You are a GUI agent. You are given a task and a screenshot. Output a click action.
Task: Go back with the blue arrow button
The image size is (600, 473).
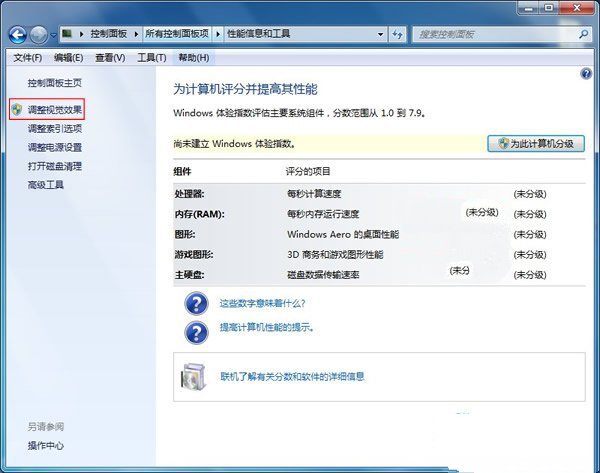coord(17,35)
